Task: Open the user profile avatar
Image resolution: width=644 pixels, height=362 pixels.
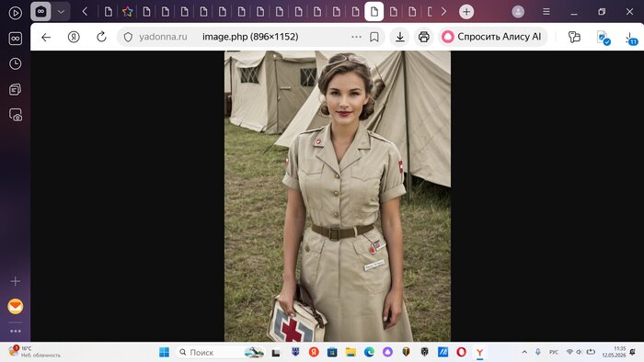Action: [518, 12]
